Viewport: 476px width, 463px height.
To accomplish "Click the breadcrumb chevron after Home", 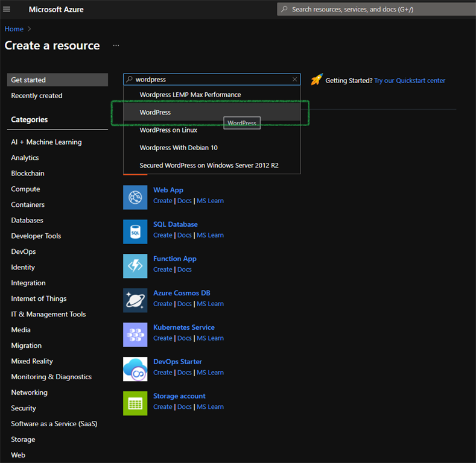I will click(29, 29).
